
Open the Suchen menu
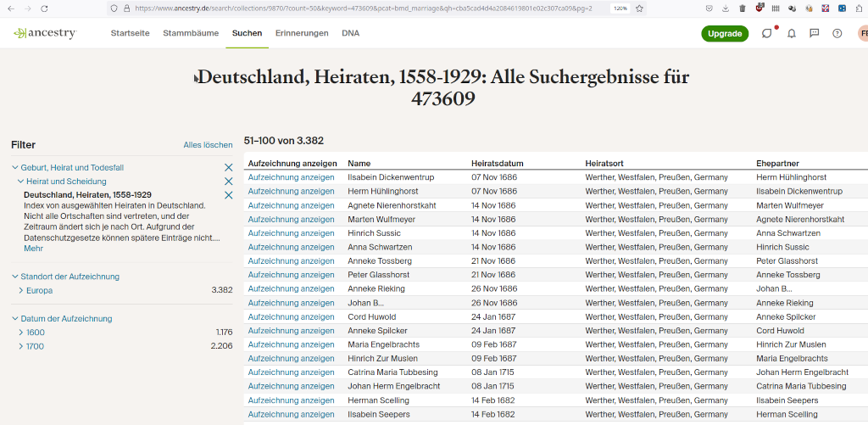tap(247, 33)
